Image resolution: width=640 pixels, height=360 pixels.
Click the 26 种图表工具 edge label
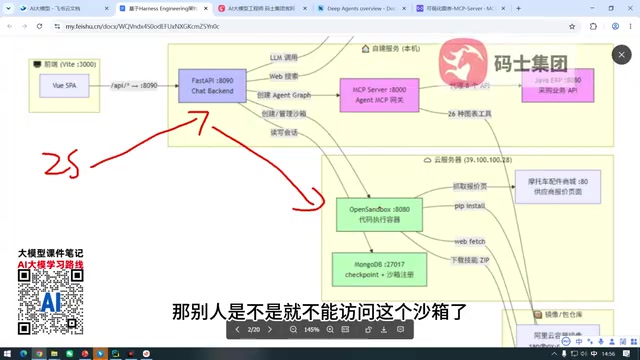pos(469,114)
